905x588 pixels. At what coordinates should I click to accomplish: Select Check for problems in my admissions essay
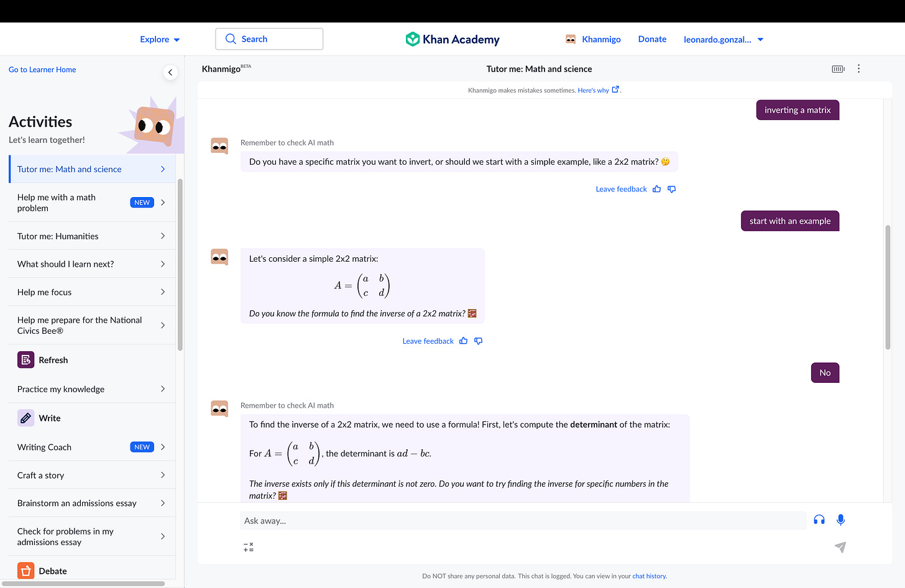92,536
